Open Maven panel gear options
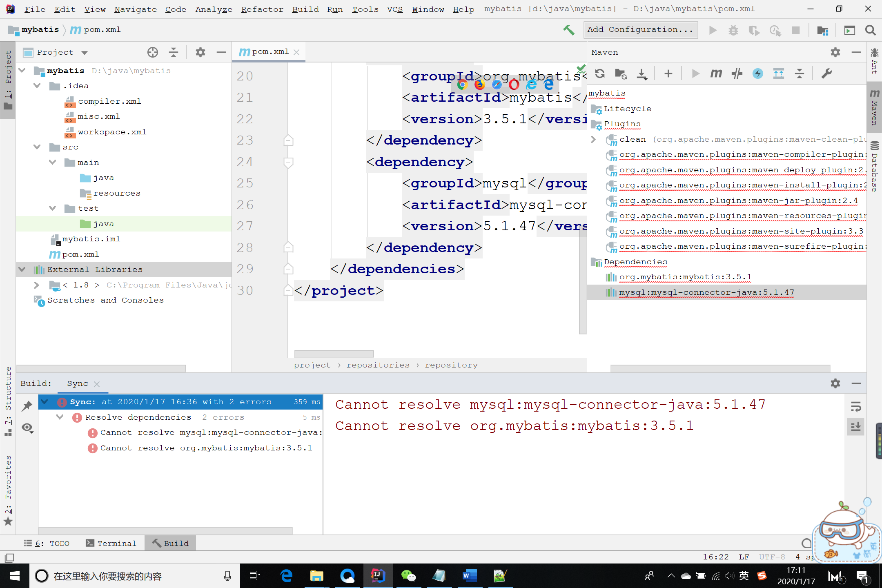The image size is (882, 588). coord(835,52)
